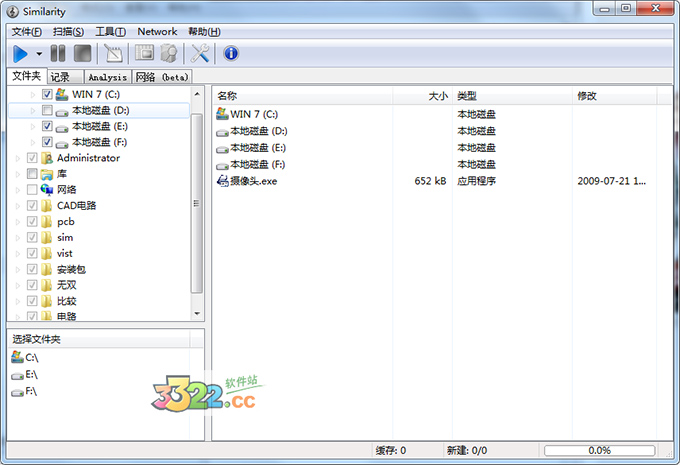Toggle the CAD电路 checkbox
This screenshot has width=680, height=465.
coord(32,205)
